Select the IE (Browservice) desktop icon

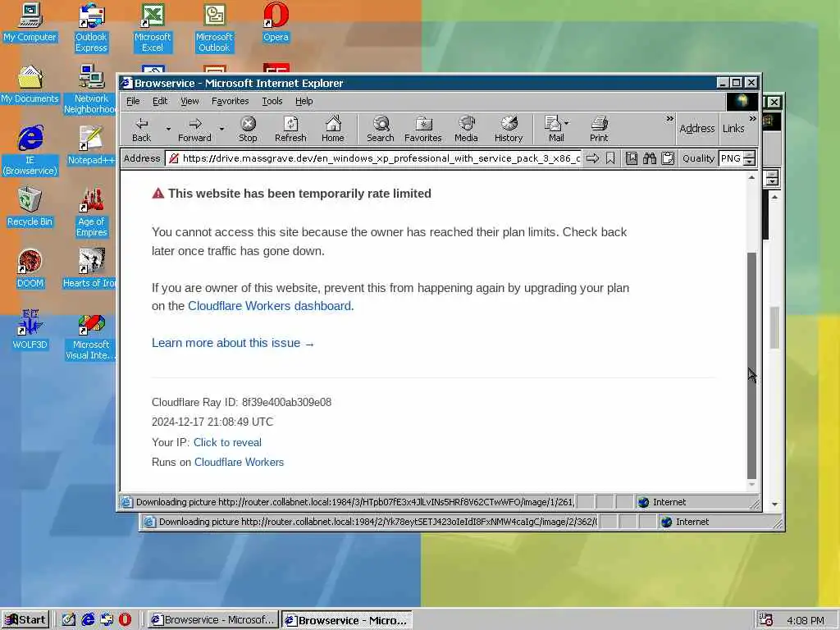click(30, 151)
